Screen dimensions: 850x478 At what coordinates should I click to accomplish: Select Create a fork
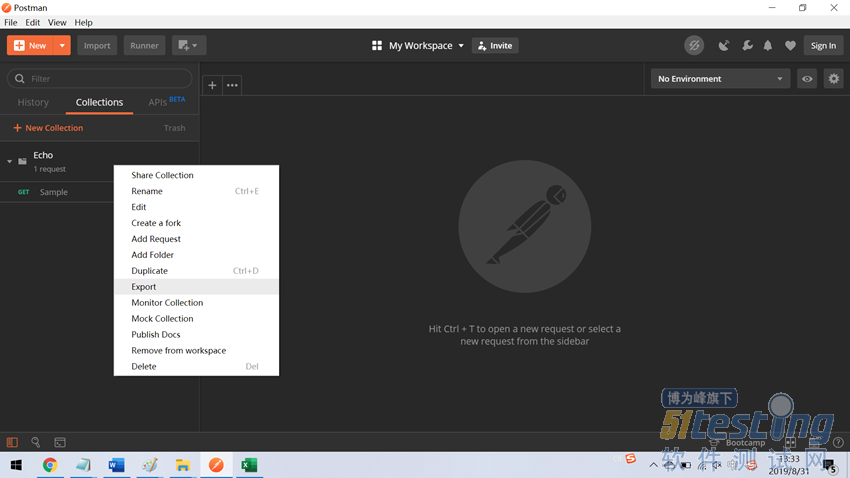(196, 223)
